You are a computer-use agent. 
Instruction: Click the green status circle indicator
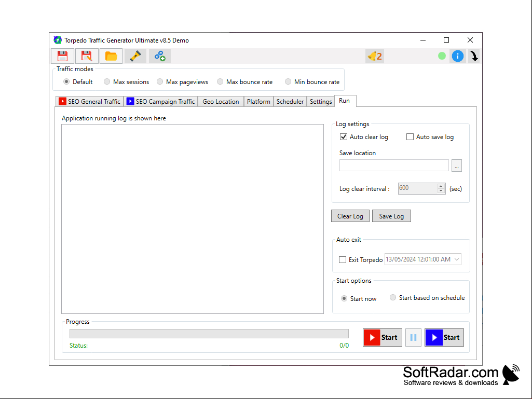pos(442,56)
